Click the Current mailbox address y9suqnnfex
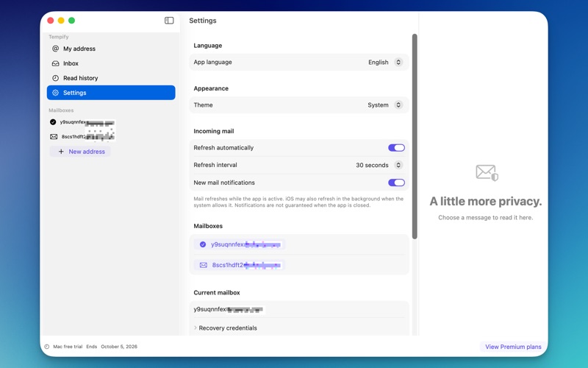 coord(229,309)
